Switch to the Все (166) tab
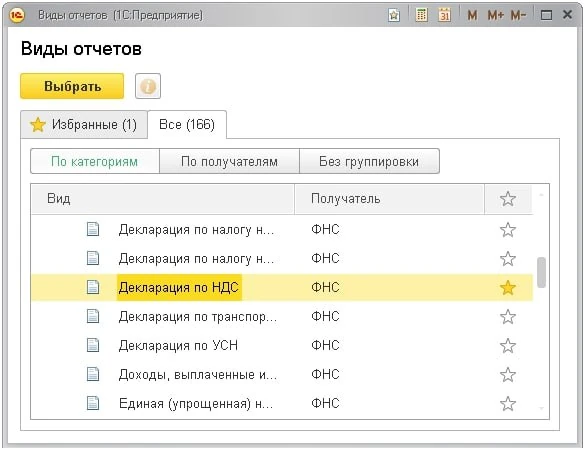 [187, 125]
